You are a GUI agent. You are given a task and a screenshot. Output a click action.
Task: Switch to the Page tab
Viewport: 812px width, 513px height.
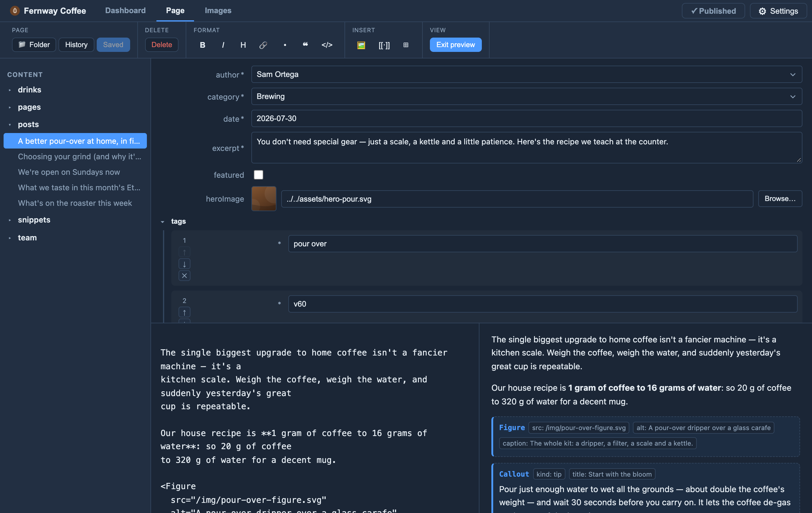coord(175,10)
